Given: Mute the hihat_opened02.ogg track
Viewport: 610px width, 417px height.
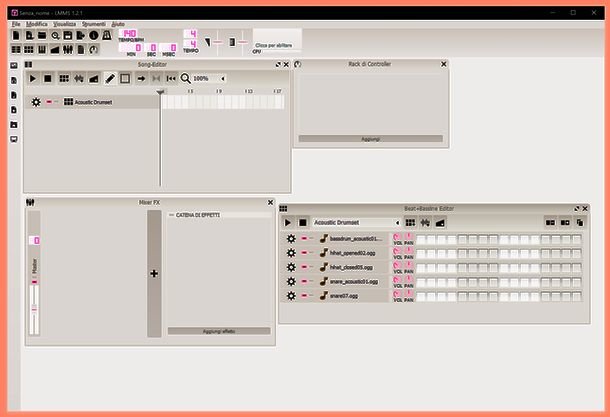Looking at the screenshot, I should coord(304,253).
